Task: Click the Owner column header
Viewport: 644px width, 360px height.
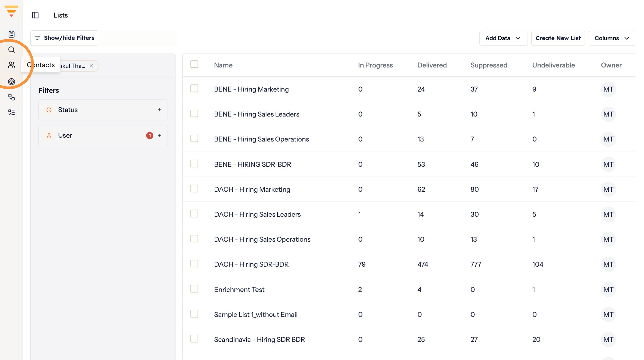Action: tap(611, 65)
